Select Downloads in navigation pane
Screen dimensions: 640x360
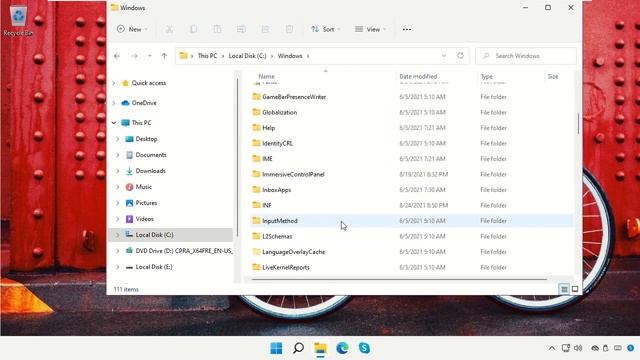tap(150, 171)
